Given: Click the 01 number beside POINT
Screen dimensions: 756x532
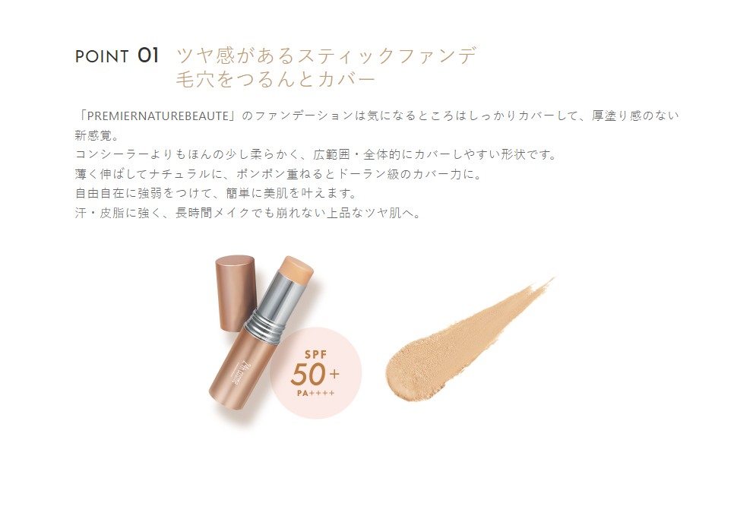Looking at the screenshot, I should click(148, 55).
